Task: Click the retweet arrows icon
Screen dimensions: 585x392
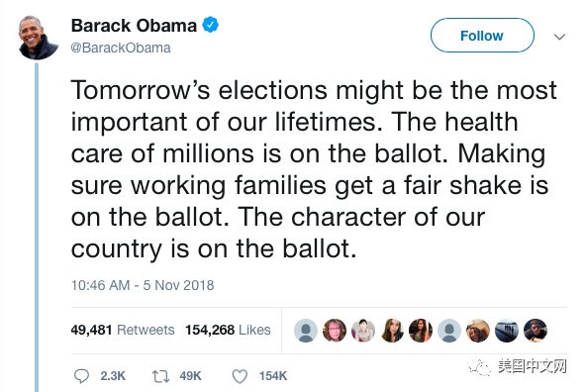Action: click(160, 376)
